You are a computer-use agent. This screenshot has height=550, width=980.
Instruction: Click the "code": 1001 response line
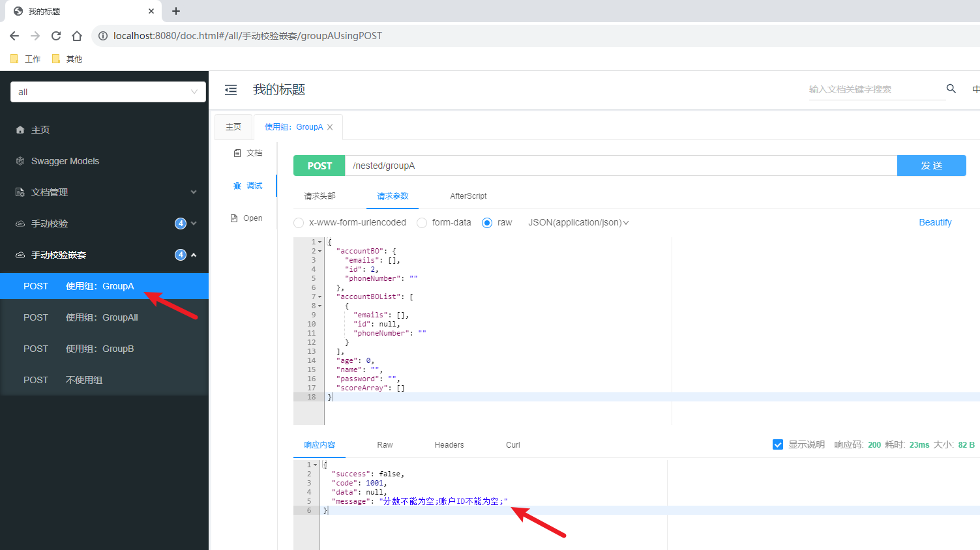pos(359,483)
